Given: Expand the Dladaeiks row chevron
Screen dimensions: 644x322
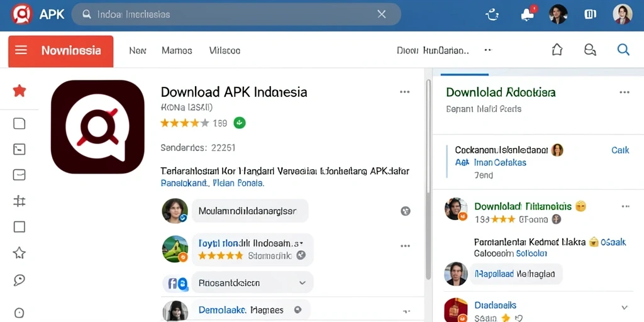Looking at the screenshot, I should (625, 307).
